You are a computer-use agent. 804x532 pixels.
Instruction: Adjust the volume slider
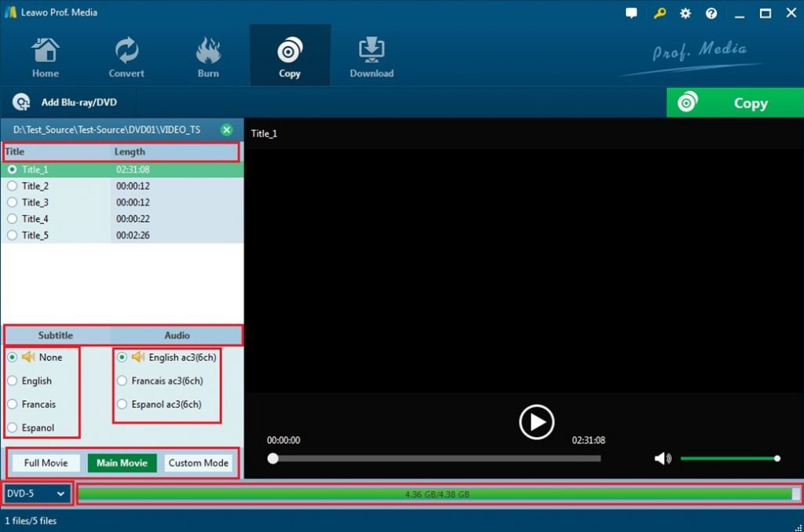pyautogui.click(x=730, y=458)
